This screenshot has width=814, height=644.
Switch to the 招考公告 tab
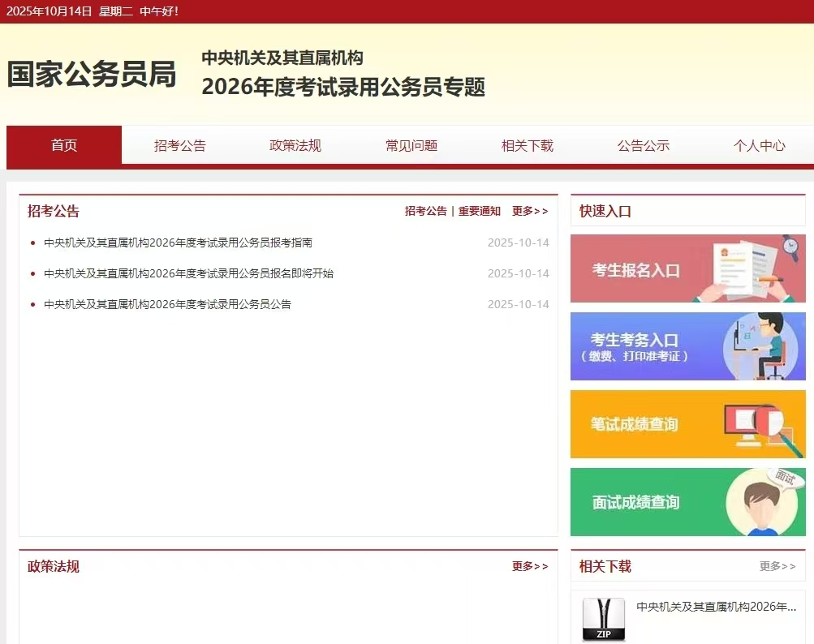(x=179, y=146)
